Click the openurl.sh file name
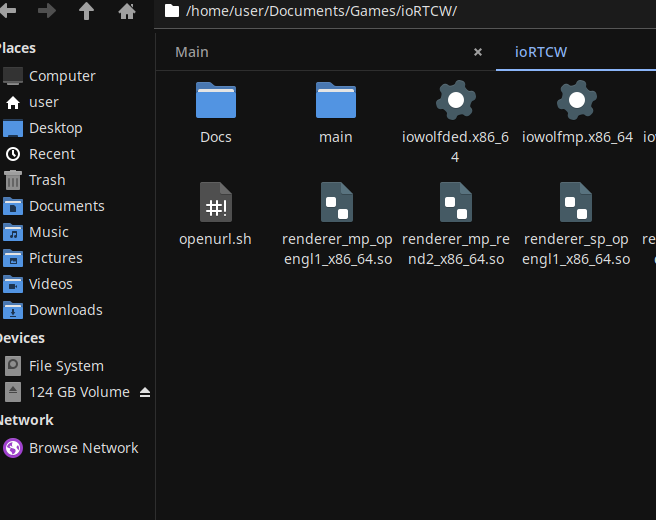 point(215,239)
